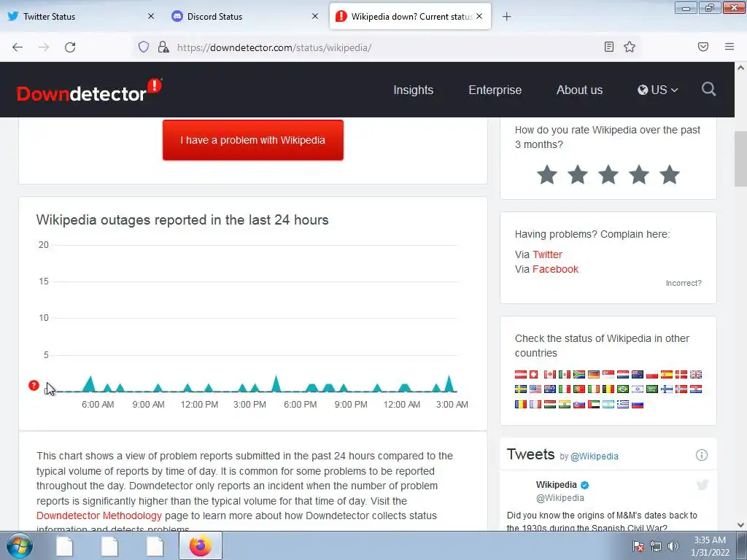Viewport: 747px width, 560px height.
Task: Click the vertical scrollbar thumb
Action: (x=740, y=158)
